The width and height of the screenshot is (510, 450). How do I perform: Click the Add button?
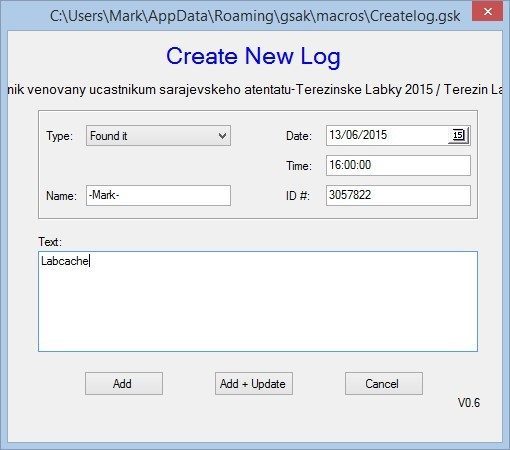124,384
